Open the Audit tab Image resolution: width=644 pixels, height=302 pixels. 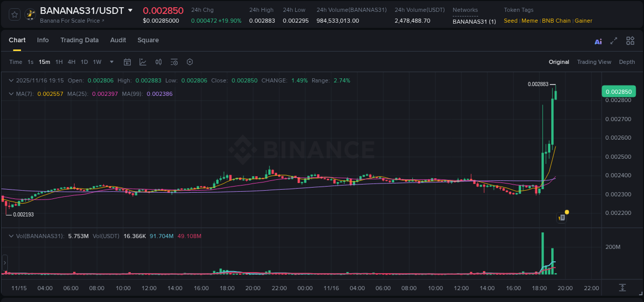click(118, 40)
